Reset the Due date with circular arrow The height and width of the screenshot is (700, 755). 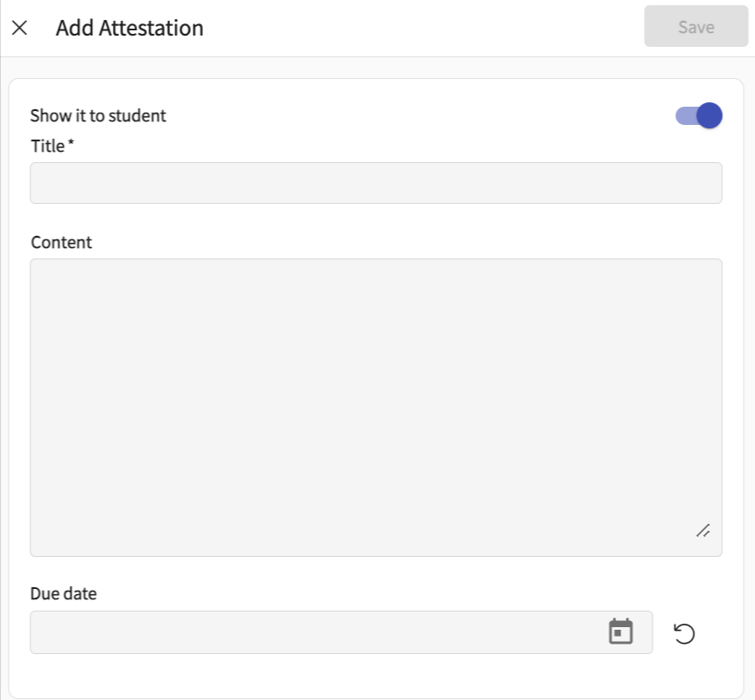click(x=684, y=633)
